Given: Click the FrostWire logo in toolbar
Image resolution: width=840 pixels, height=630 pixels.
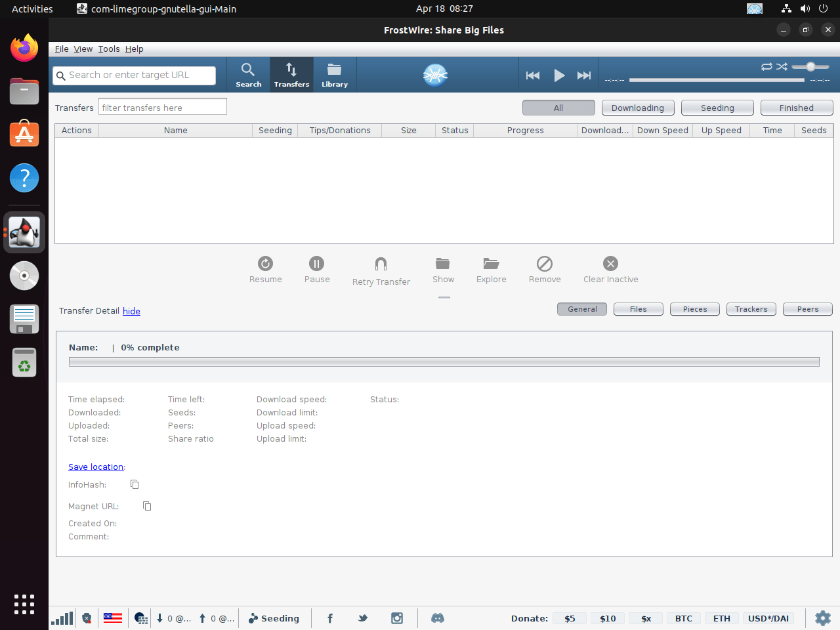Looking at the screenshot, I should [x=435, y=75].
